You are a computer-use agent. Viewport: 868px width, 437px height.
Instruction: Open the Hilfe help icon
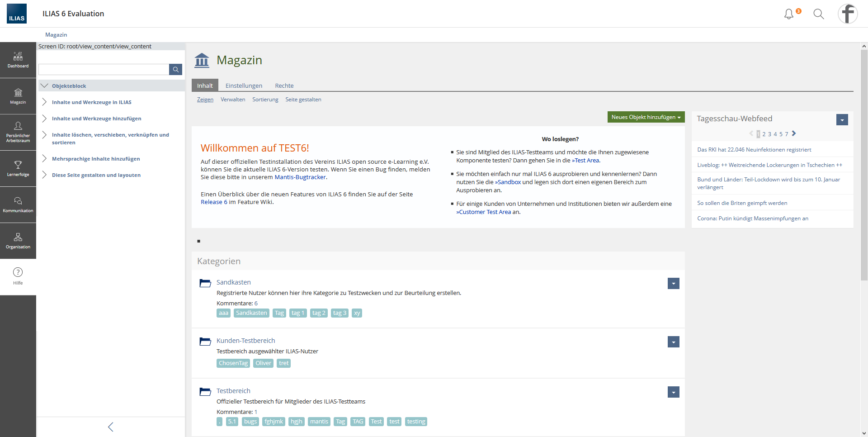18,276
